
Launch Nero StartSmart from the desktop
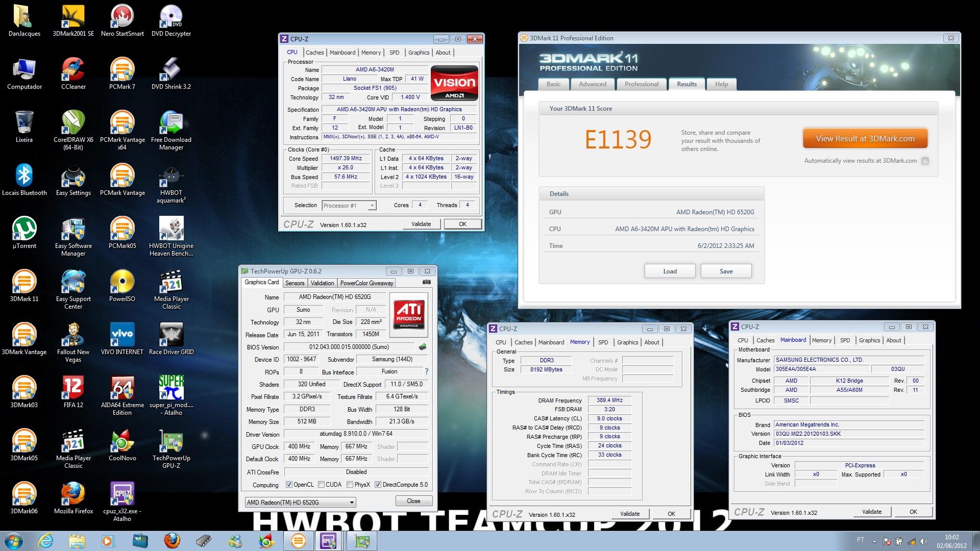(x=122, y=20)
